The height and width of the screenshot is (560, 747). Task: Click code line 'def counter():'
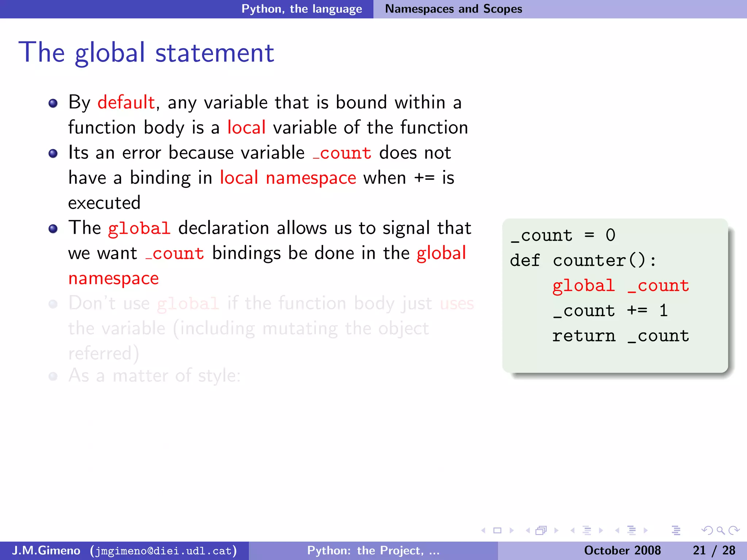(x=583, y=261)
